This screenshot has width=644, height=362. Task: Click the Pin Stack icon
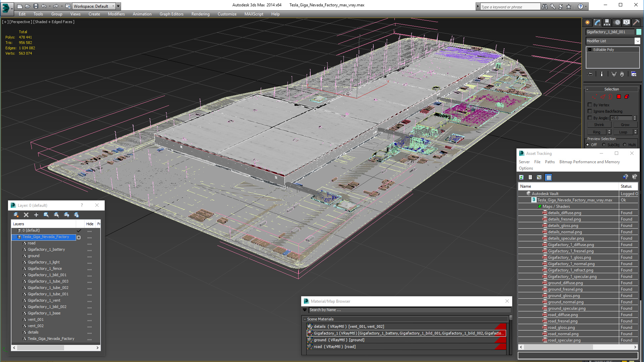[x=590, y=74]
